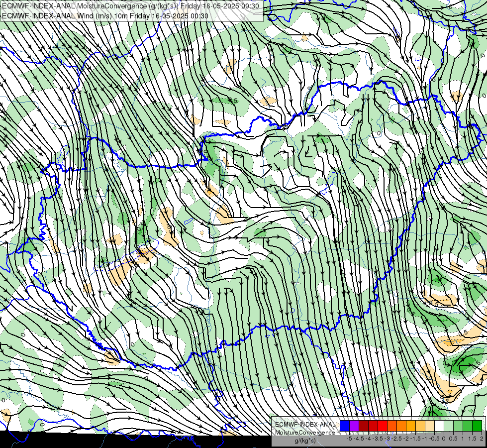The image size is (487, 448).
Task: Click the ECMWF-INDEX-ANAL label in the legend
Action: pyautogui.click(x=305, y=425)
